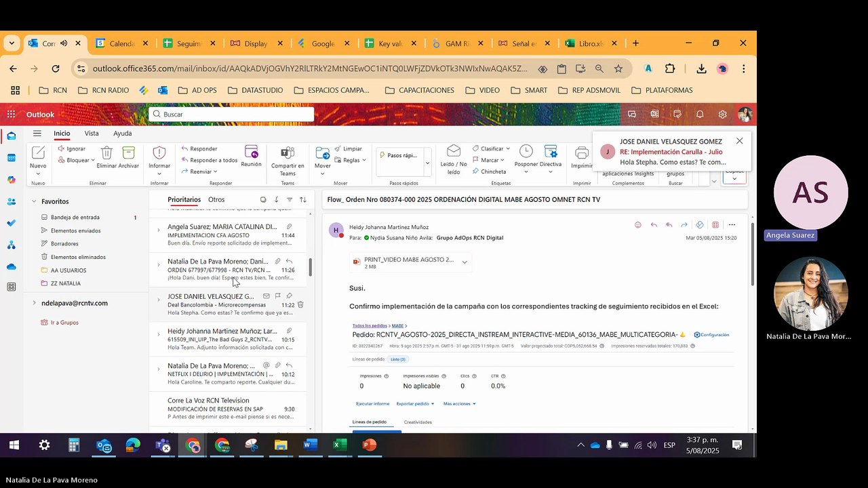Open To Do checkmark app in rail
This screenshot has height=488, width=868.
12,223
